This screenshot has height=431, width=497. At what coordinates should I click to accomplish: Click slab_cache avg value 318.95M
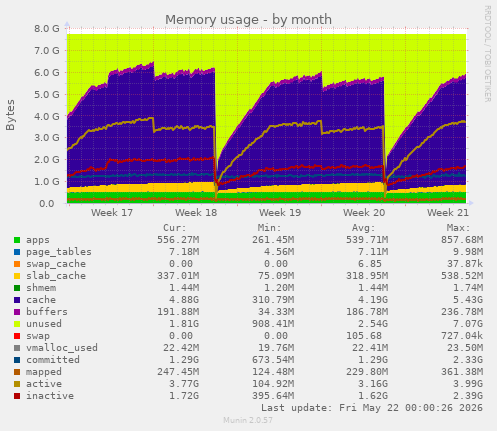[x=367, y=276]
